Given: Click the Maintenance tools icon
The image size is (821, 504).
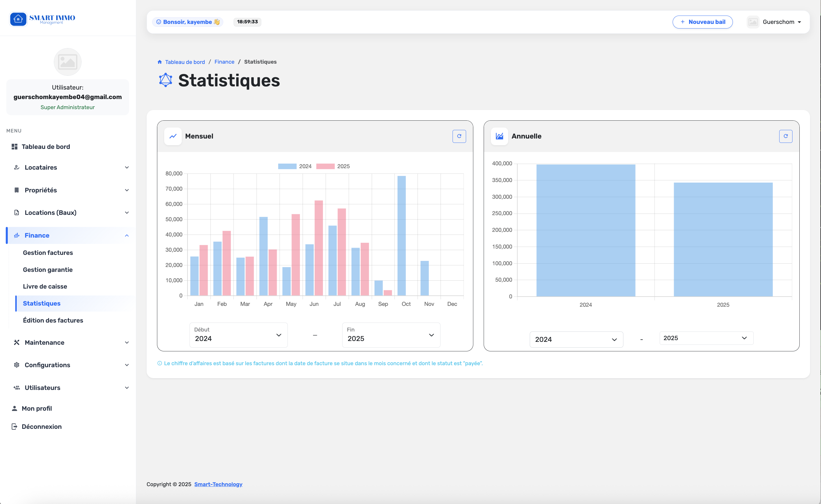Looking at the screenshot, I should (17, 342).
